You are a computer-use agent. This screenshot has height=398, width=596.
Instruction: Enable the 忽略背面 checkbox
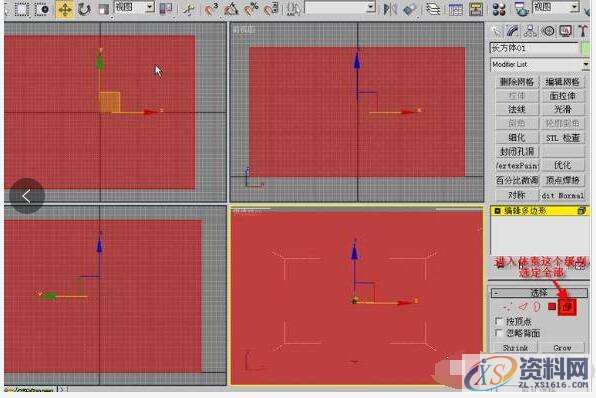(499, 333)
